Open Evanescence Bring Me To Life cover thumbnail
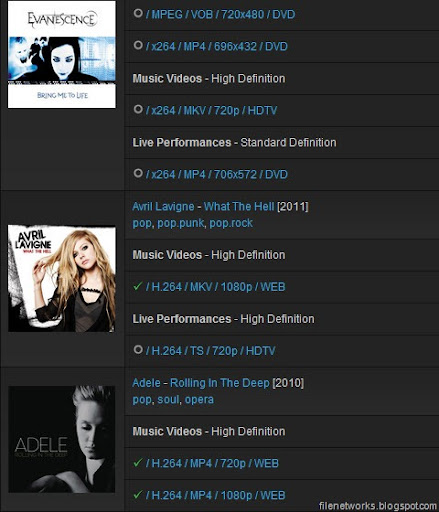This screenshot has width=439, height=512. pos(62,54)
